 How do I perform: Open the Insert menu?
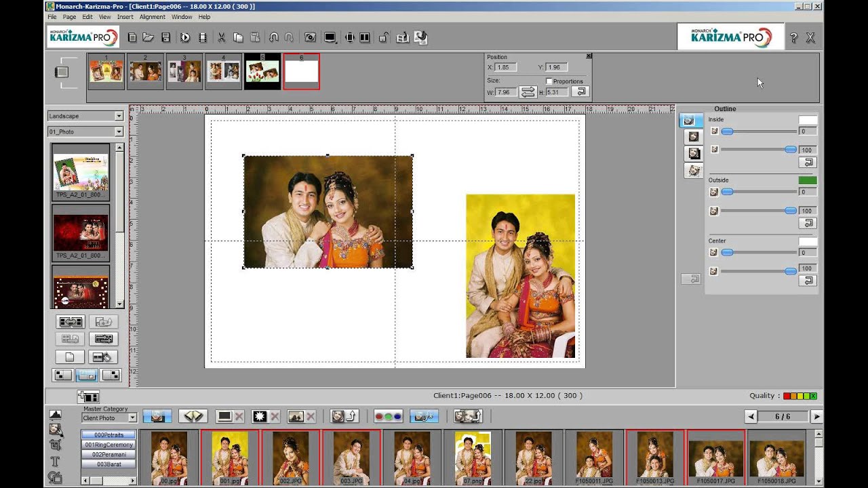tap(125, 17)
